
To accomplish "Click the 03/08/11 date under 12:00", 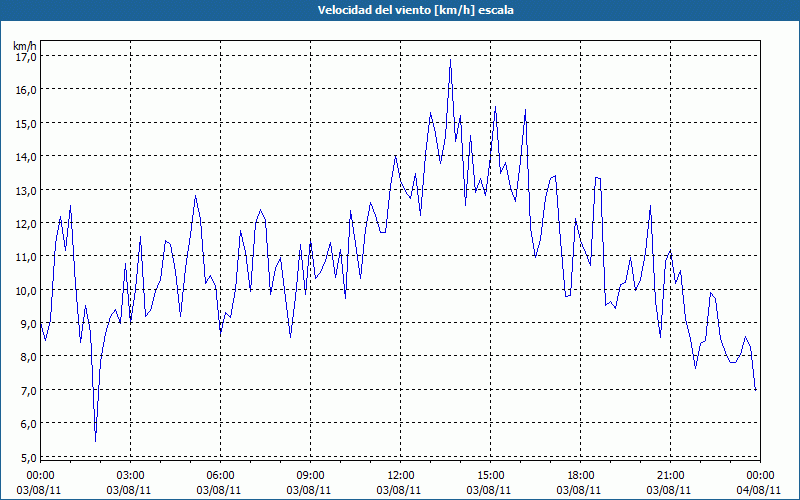I will [398, 490].
